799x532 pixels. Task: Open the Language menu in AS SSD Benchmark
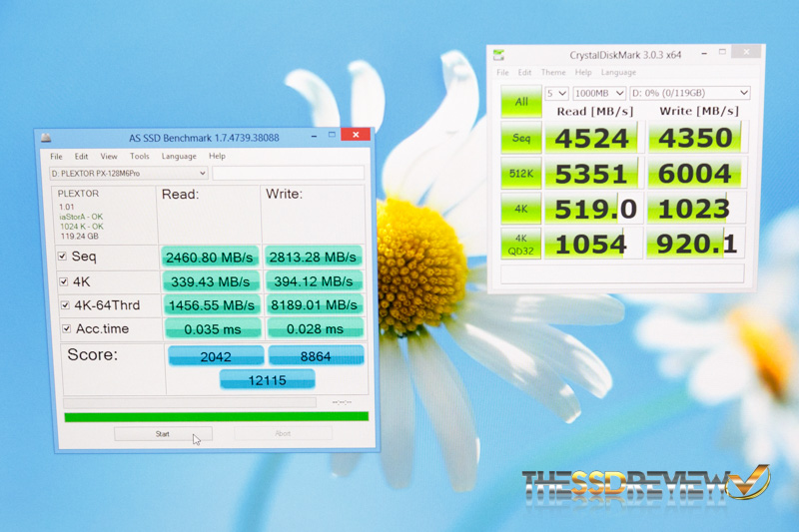[179, 157]
